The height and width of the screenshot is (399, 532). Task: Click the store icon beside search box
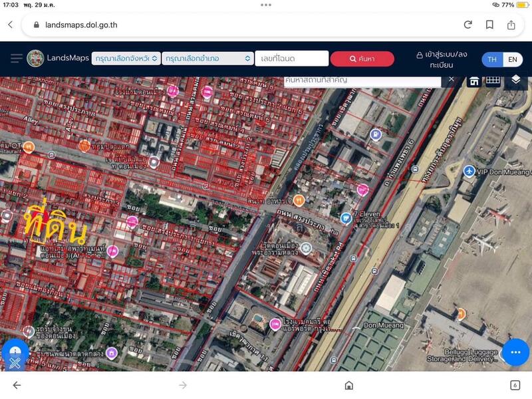tap(474, 80)
